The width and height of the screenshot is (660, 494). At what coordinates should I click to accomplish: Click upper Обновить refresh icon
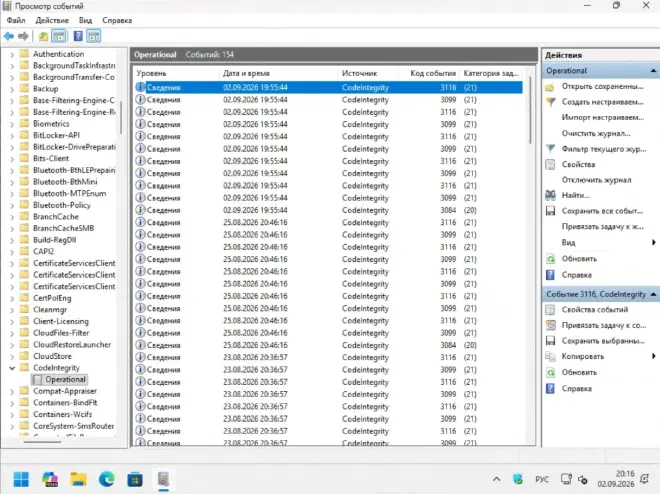[x=550, y=259]
